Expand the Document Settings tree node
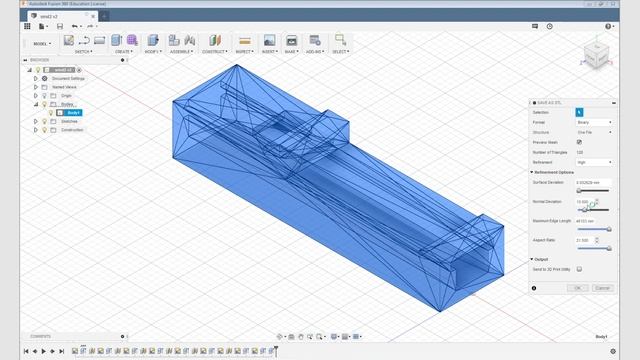 point(36,78)
